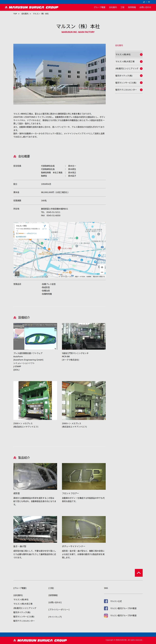Click the octopus icon beside 会社概要 heading
This screenshot has width=156, height=644.
click(15, 157)
